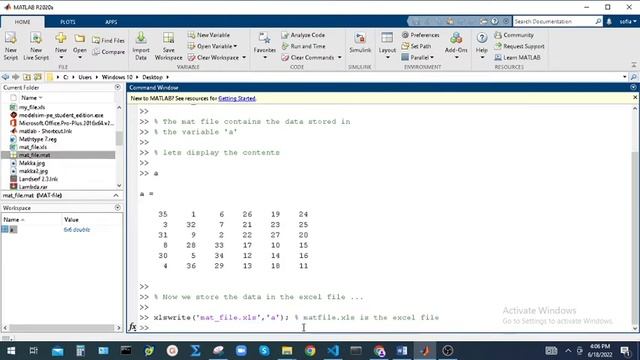This screenshot has width=640, height=360.
Task: Click Users in address path
Action: (x=85, y=77)
